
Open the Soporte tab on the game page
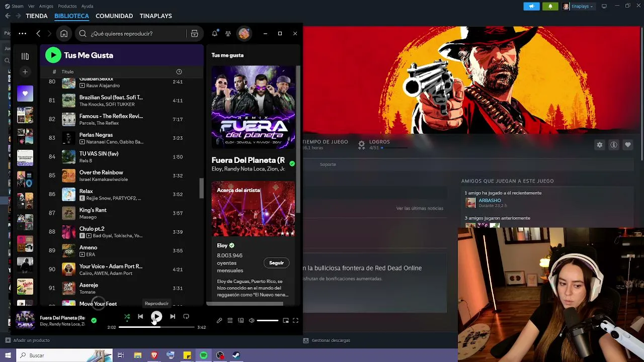[328, 164]
